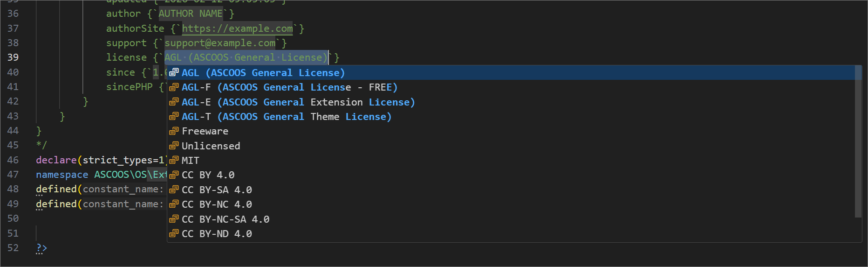Click the icon beside AGL (ASCOOS General License) suggestion
The height and width of the screenshot is (267, 868).
tap(174, 72)
